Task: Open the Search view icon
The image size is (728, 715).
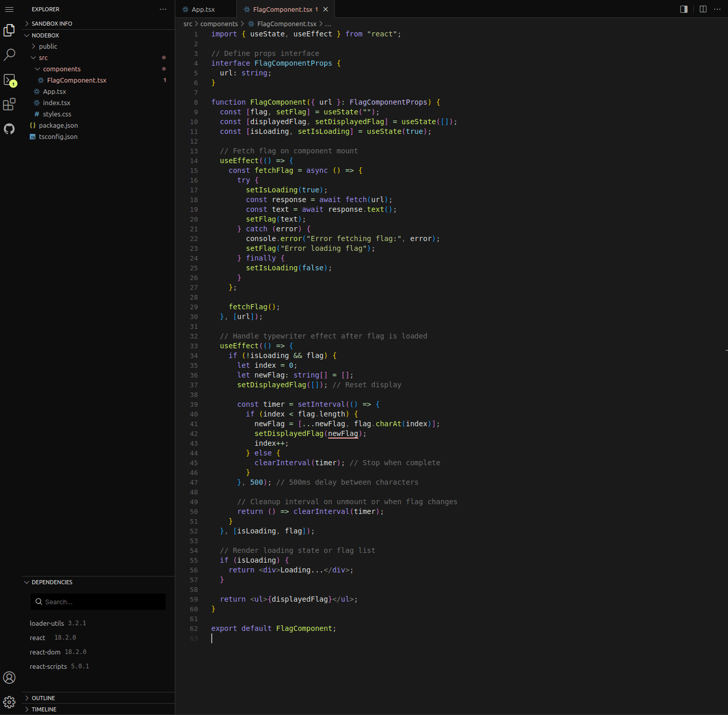Action: [9, 55]
